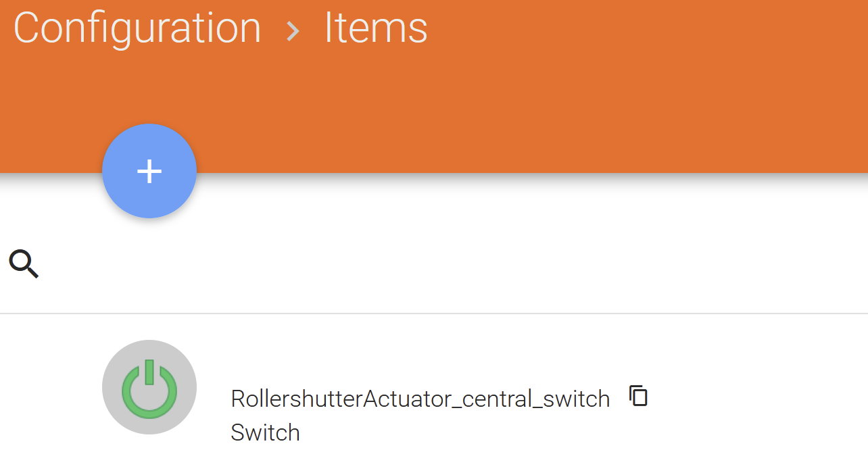Screen dimensions: 868x475
Task: Hit the overlapping-squares copy icon
Action: tap(638, 396)
